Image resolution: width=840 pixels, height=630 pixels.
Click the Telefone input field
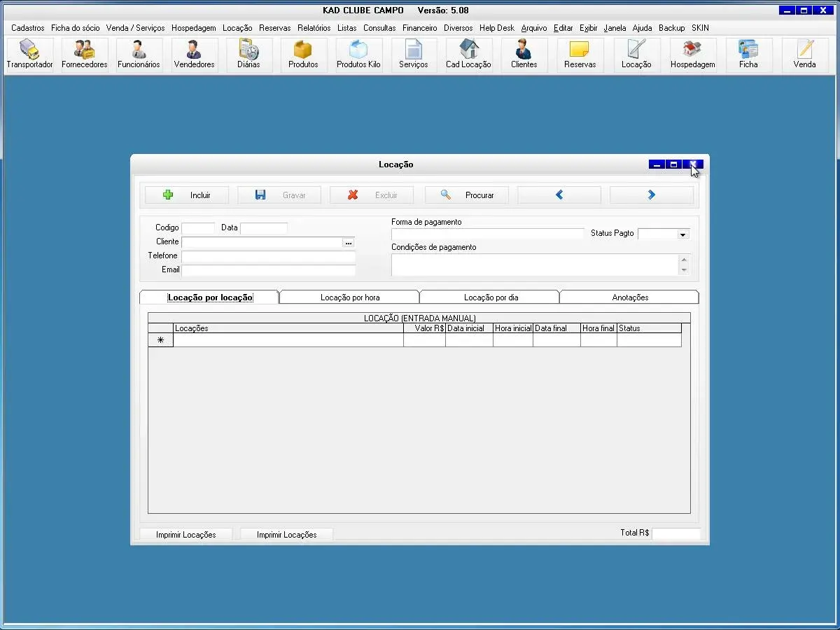click(x=268, y=256)
